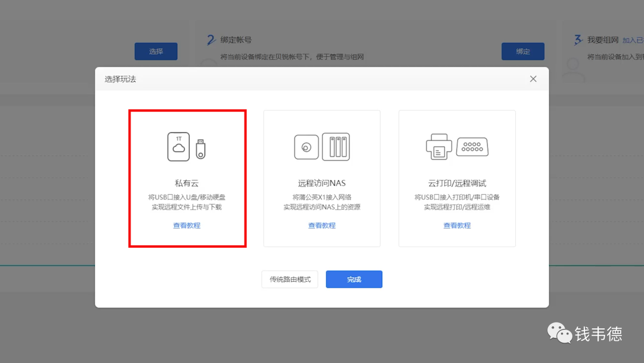Click 实现远程访问NAS上的资源 description text
Screen dimensions: 644x363
322,207
